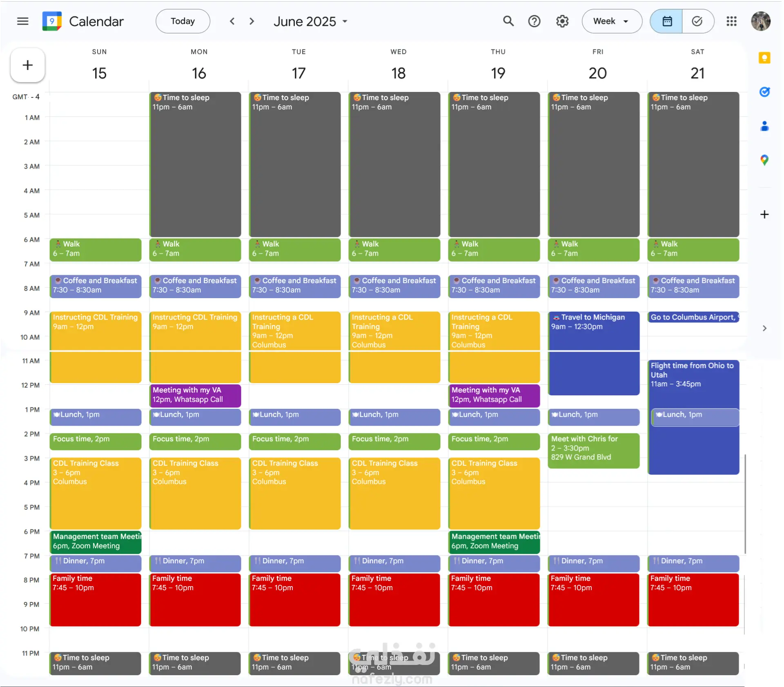This screenshot has height=687, width=784.
Task: Open Contacts side panel icon
Action: click(764, 126)
